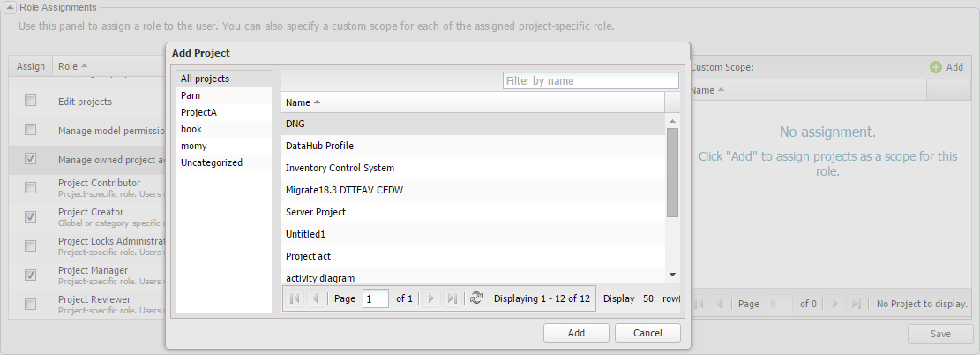Click Cancel in the Add Project dialog
This screenshot has width=980, height=355.
pos(647,333)
